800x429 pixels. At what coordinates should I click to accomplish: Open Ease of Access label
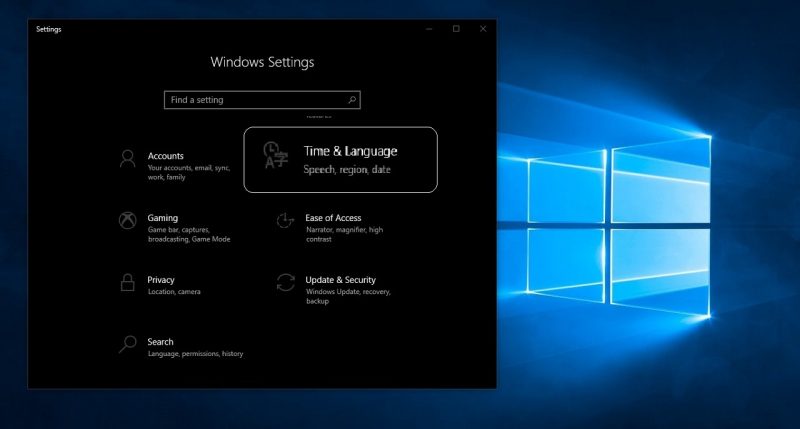pyautogui.click(x=333, y=218)
